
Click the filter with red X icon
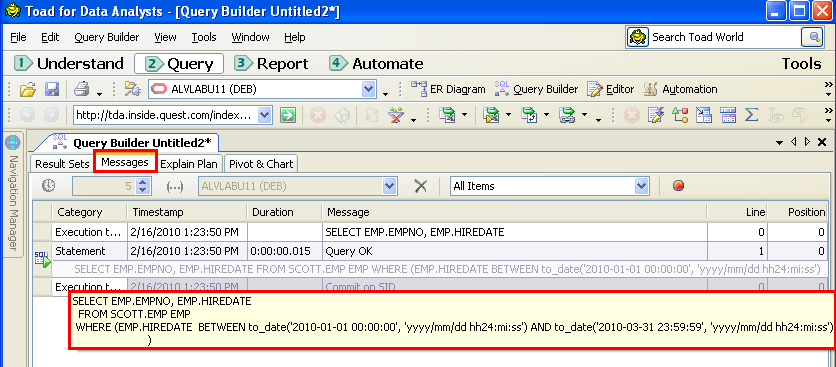click(396, 115)
